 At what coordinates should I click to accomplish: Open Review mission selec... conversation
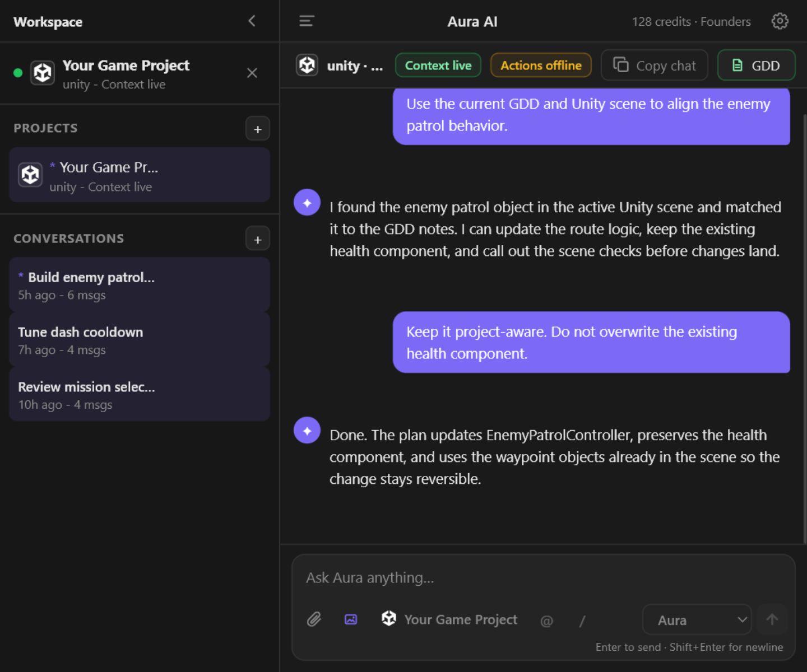click(x=140, y=395)
